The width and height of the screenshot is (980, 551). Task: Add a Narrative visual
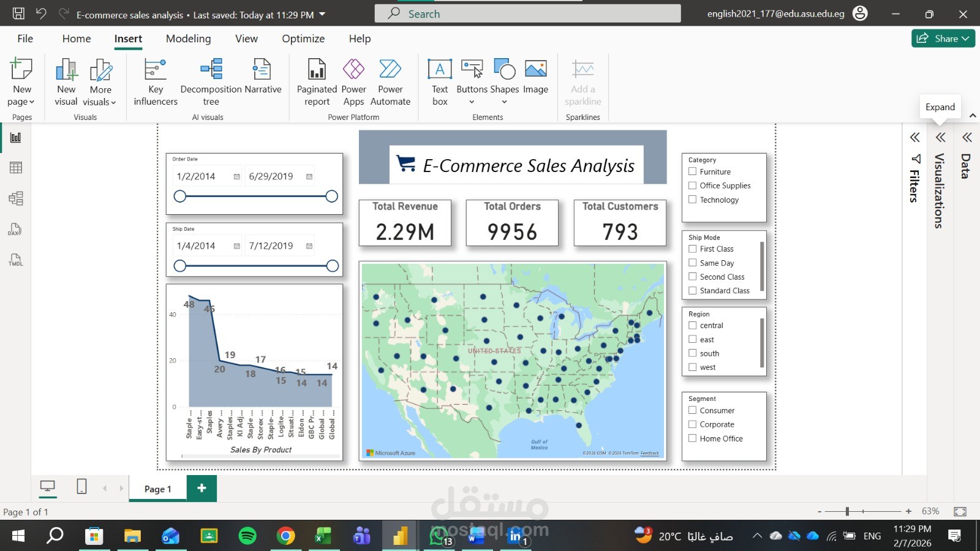tap(263, 77)
